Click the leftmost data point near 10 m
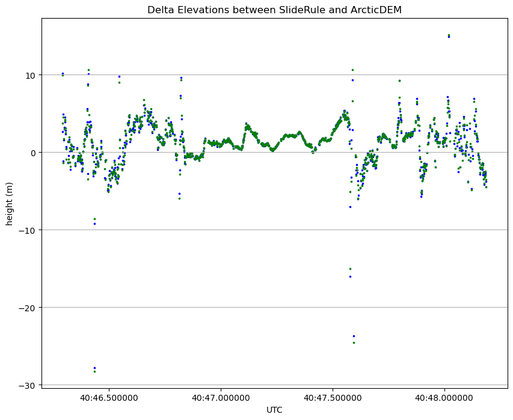Screen dimensions: 513x420 [63, 74]
